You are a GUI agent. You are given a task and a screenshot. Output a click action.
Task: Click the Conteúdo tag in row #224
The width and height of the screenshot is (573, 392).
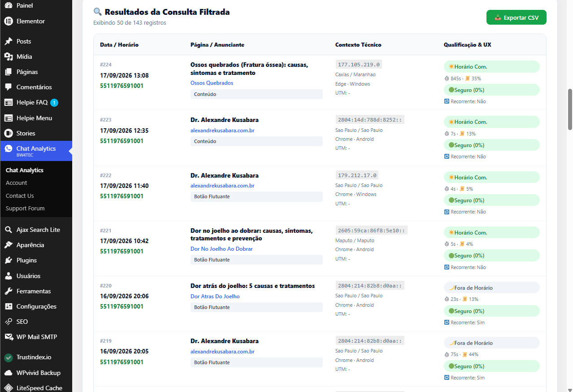click(256, 94)
